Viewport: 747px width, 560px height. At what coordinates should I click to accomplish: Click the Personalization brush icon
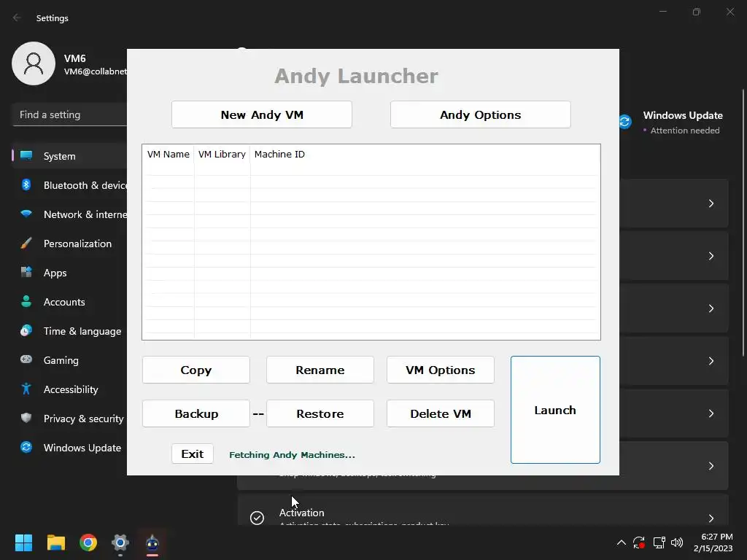26,243
